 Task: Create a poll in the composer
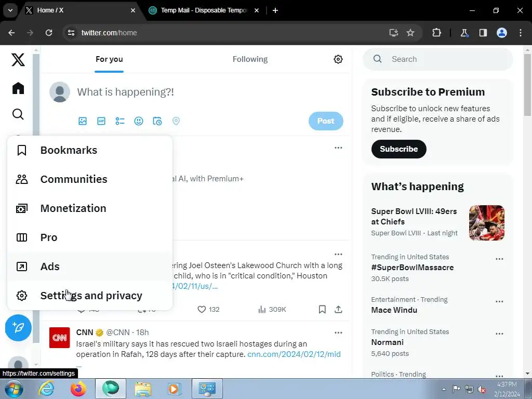pyautogui.click(x=120, y=121)
